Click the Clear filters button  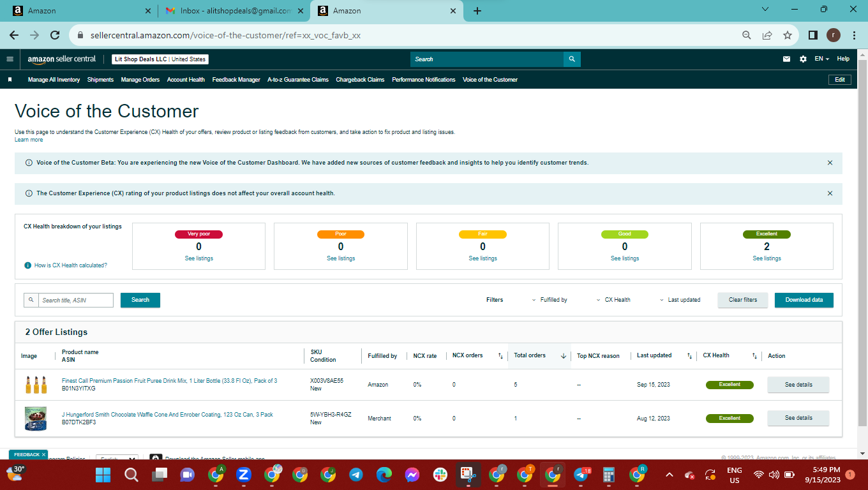743,300
